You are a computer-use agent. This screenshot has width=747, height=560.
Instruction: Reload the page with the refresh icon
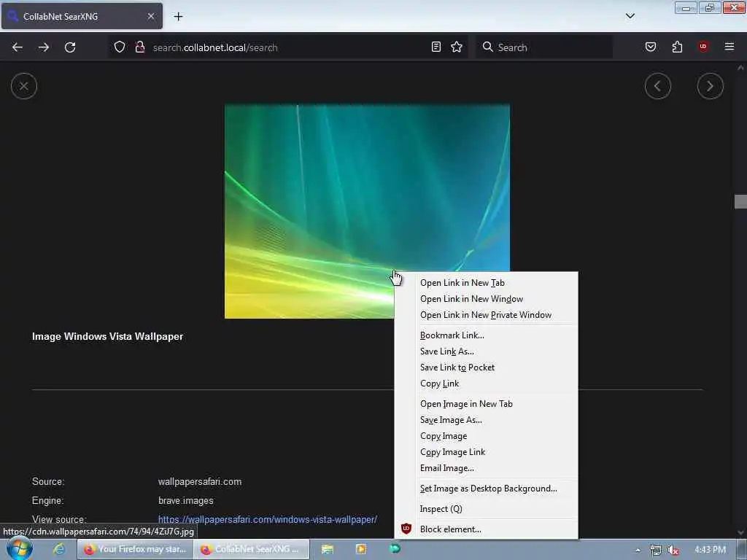tap(70, 47)
